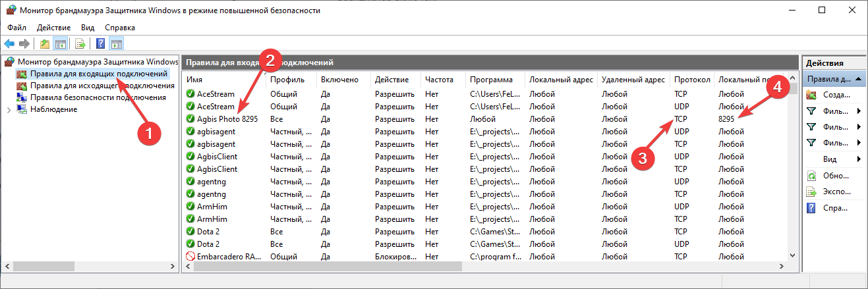868x289 pixels.
Task: Click the green check icon of agbisagent UDP rule
Action: click(190, 132)
